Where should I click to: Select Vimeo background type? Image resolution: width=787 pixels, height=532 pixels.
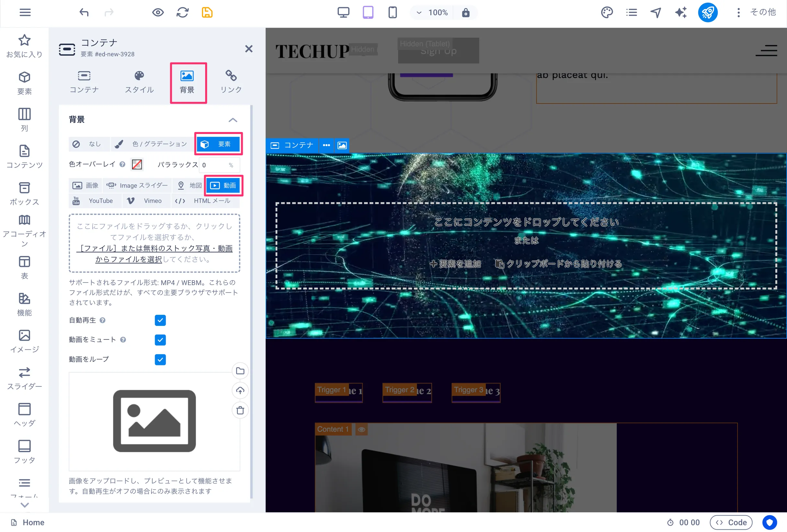click(x=146, y=201)
